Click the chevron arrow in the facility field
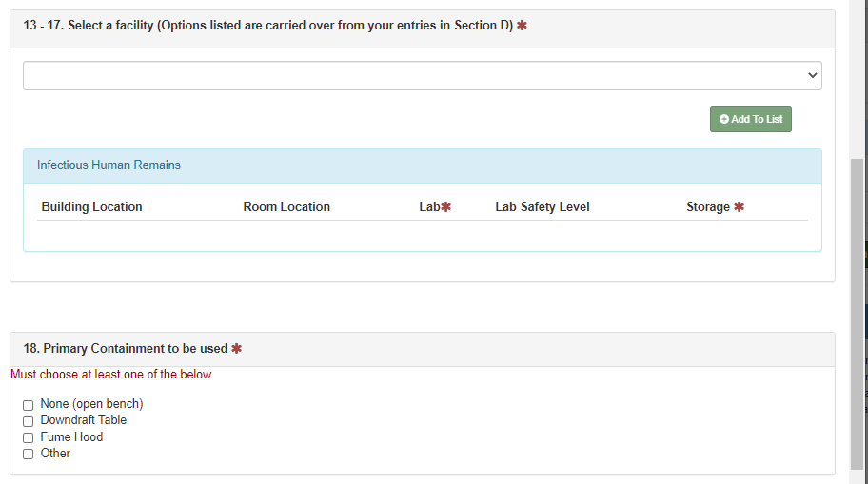The image size is (868, 484). click(x=812, y=75)
